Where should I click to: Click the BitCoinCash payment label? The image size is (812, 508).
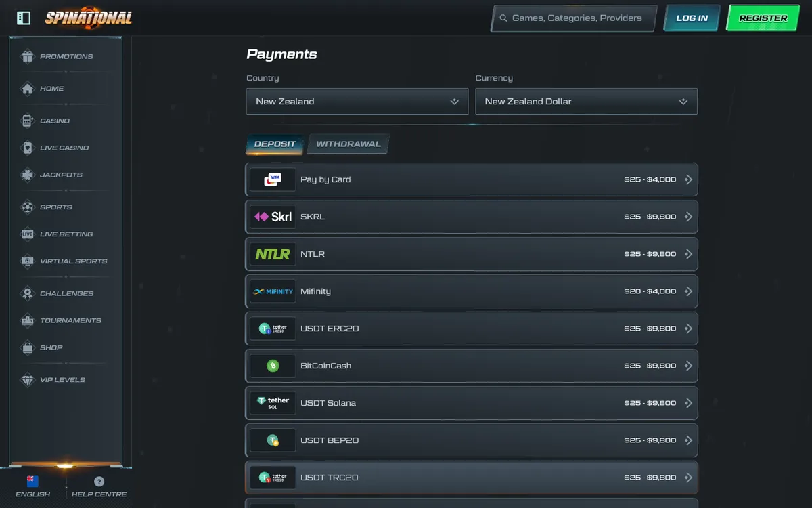tap(326, 366)
